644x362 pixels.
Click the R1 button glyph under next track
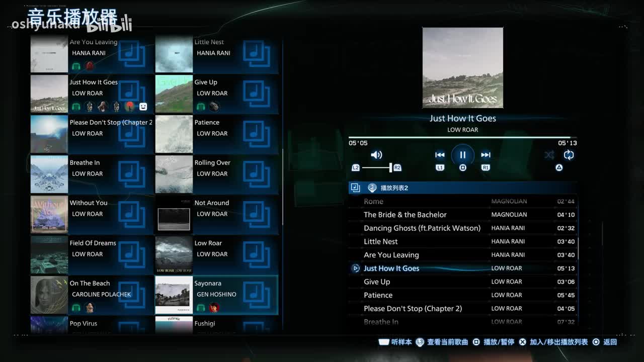tap(486, 167)
